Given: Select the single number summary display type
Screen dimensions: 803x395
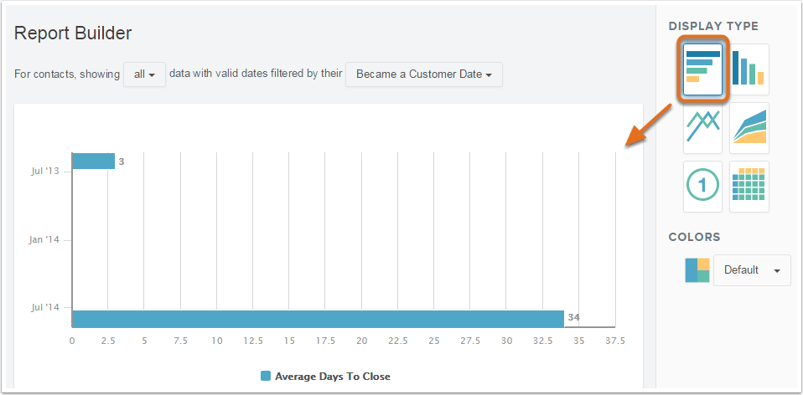Looking at the screenshot, I should coord(703,186).
